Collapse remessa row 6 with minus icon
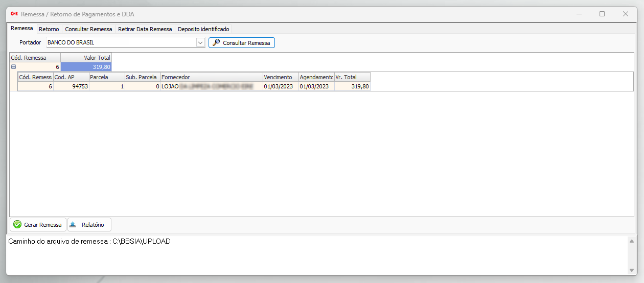Image resolution: width=644 pixels, height=283 pixels. pos(14,67)
